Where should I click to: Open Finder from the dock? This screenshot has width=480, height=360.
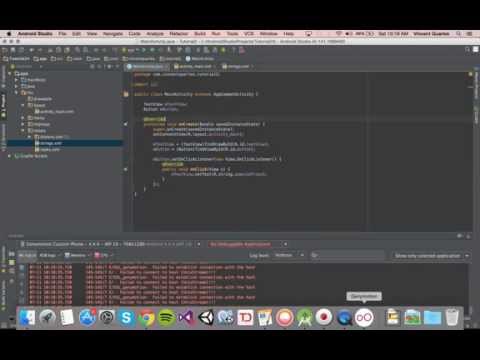[x=27, y=317]
